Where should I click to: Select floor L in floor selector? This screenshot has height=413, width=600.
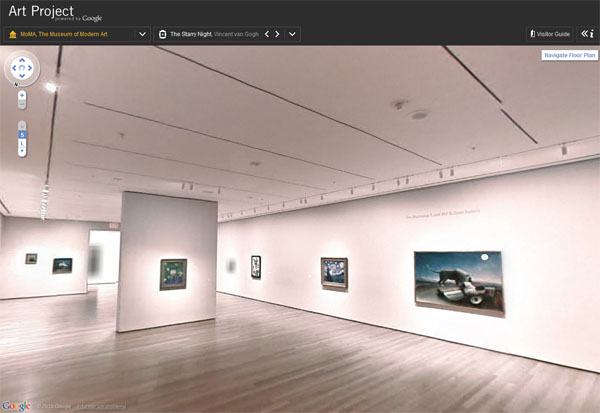(x=22, y=143)
